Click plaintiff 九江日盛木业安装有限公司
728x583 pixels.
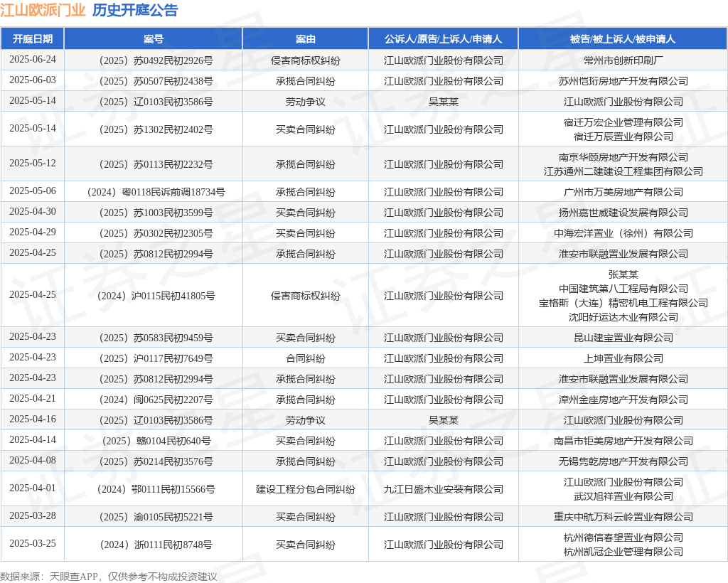[x=444, y=489]
